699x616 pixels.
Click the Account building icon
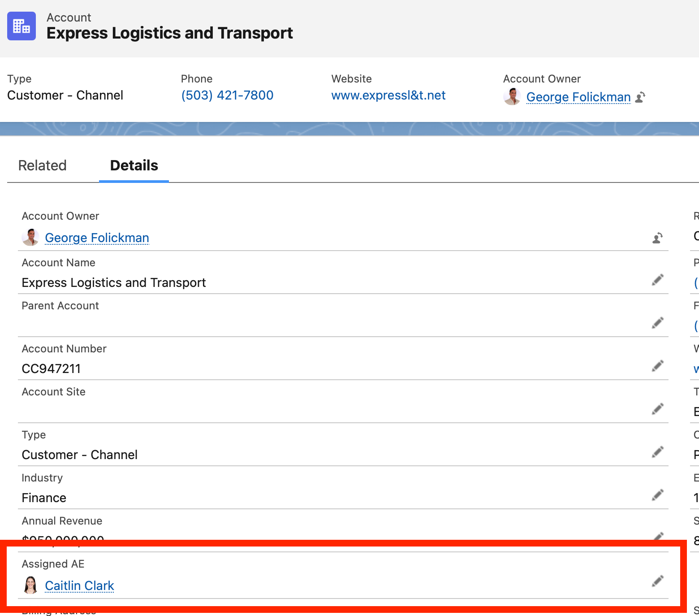point(21,26)
